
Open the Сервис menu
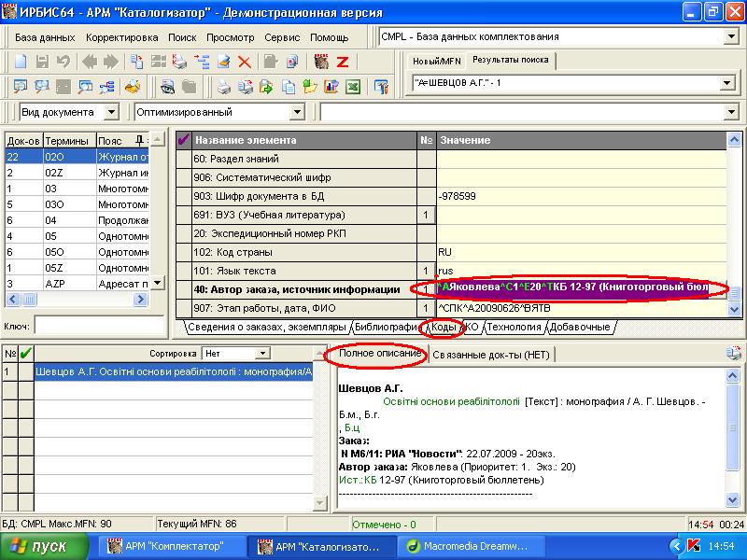282,37
